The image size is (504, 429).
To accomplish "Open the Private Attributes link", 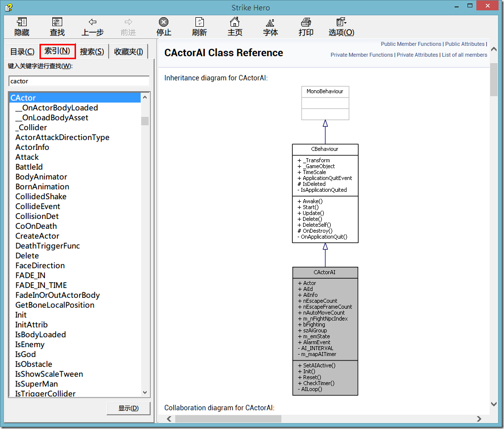I will tap(417, 55).
